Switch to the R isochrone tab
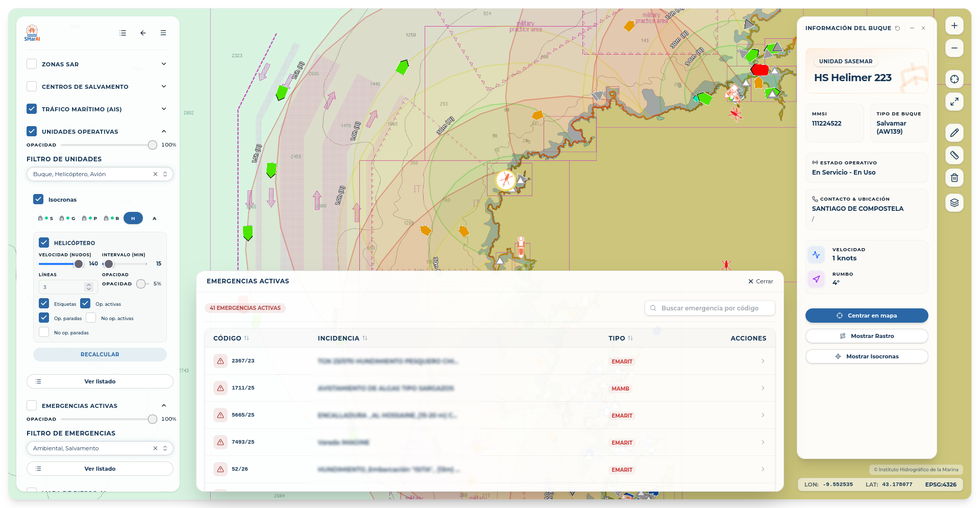 pos(111,218)
